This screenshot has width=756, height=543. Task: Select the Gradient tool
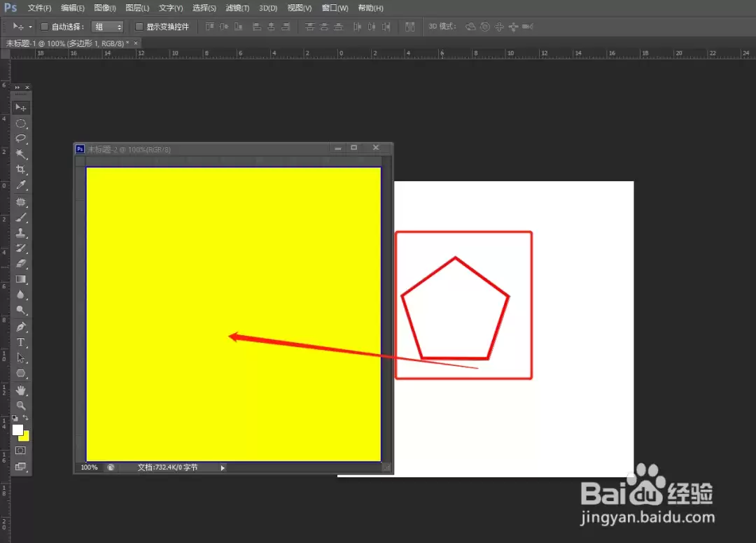pos(21,279)
